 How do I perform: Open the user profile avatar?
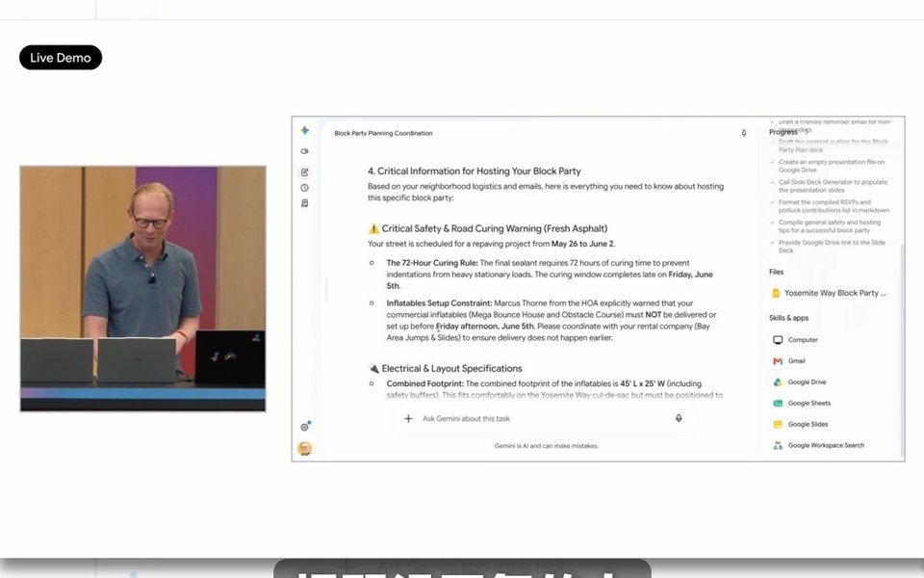click(305, 448)
